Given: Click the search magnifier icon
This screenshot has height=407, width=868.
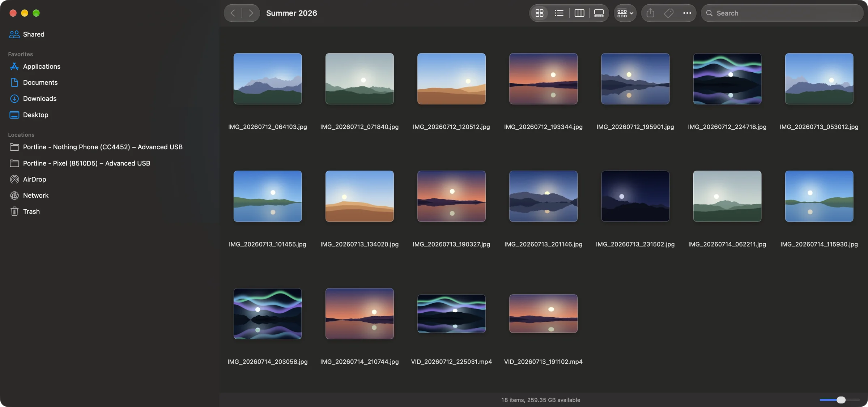Looking at the screenshot, I should pyautogui.click(x=709, y=13).
